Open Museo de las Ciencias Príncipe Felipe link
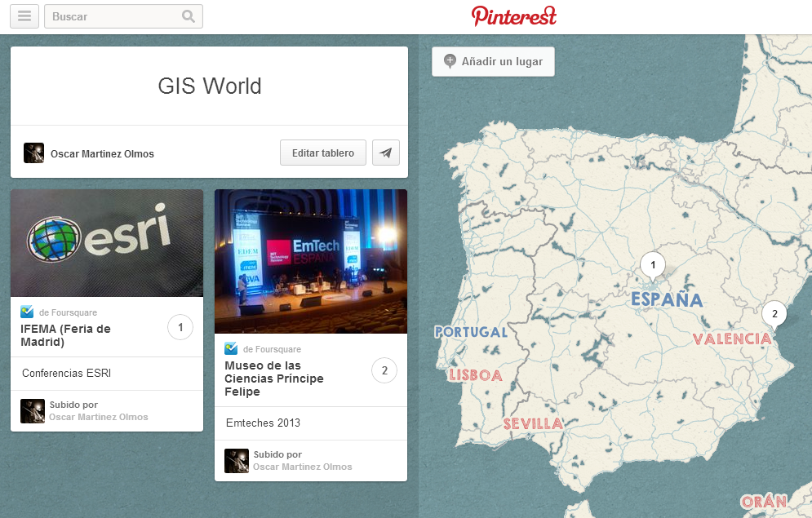The height and width of the screenshot is (518, 812). pyautogui.click(x=274, y=379)
